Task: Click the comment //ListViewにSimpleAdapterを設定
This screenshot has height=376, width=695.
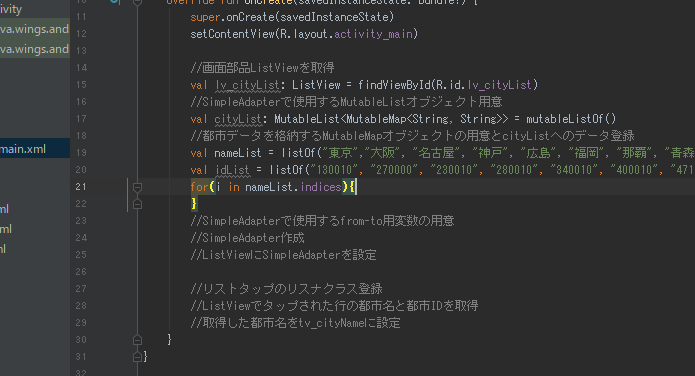Action: tap(284, 255)
